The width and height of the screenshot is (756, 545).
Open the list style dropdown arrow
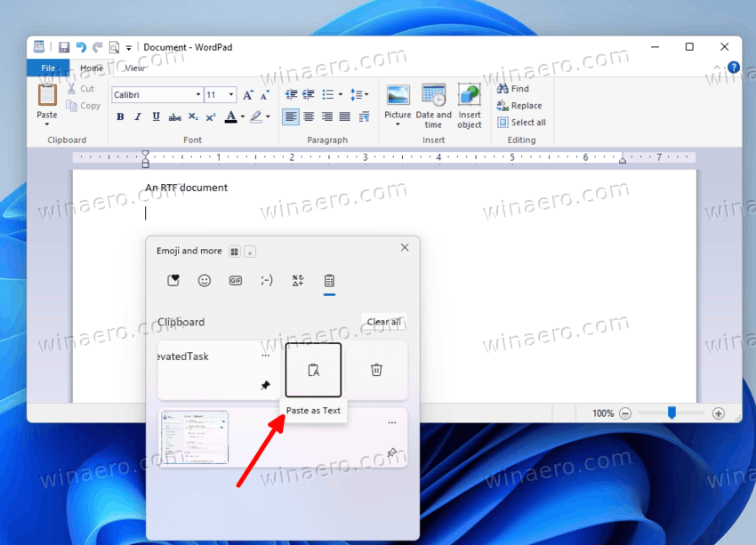pos(341,94)
